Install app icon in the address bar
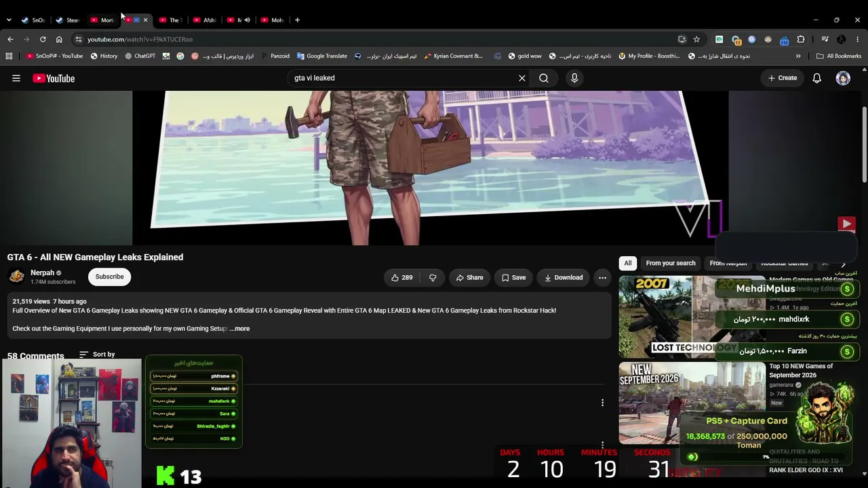Viewport: 868px width, 488px height. (x=682, y=39)
